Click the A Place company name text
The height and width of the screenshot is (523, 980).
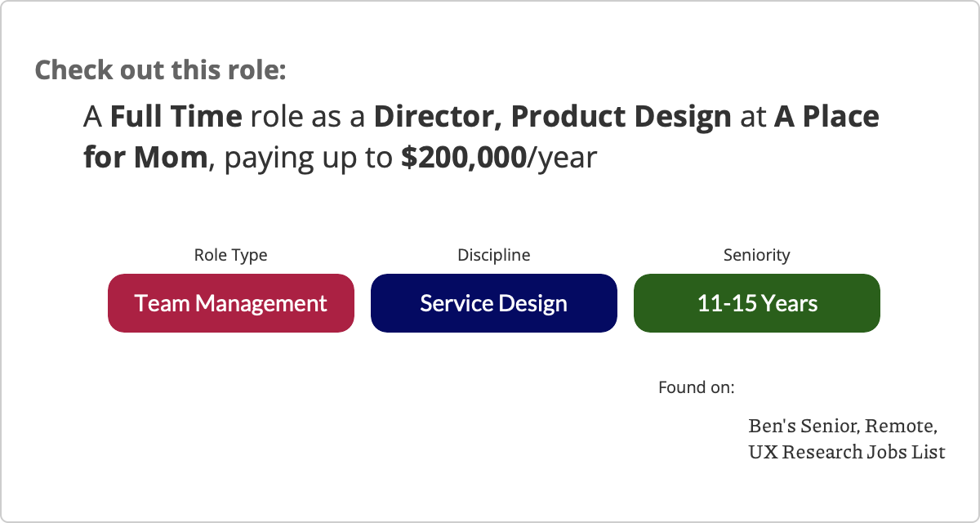(826, 118)
